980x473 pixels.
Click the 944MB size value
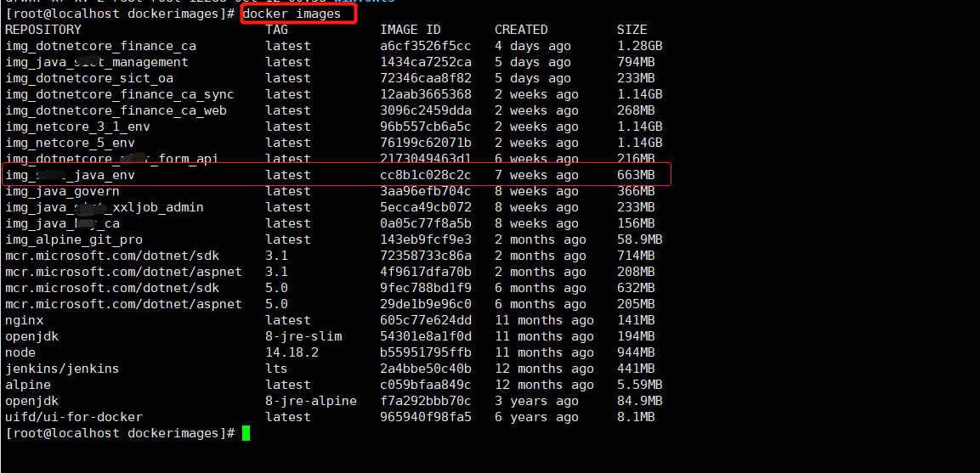(x=636, y=352)
